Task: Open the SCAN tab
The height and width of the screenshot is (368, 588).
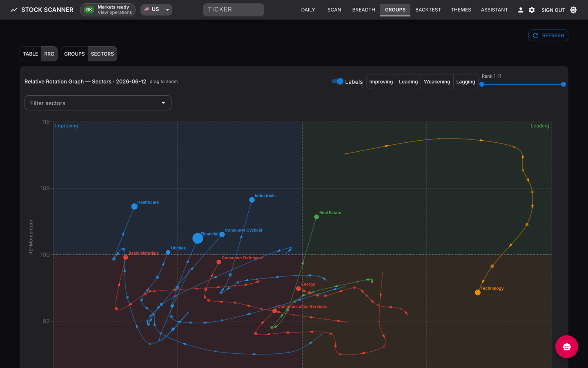Action: point(334,10)
